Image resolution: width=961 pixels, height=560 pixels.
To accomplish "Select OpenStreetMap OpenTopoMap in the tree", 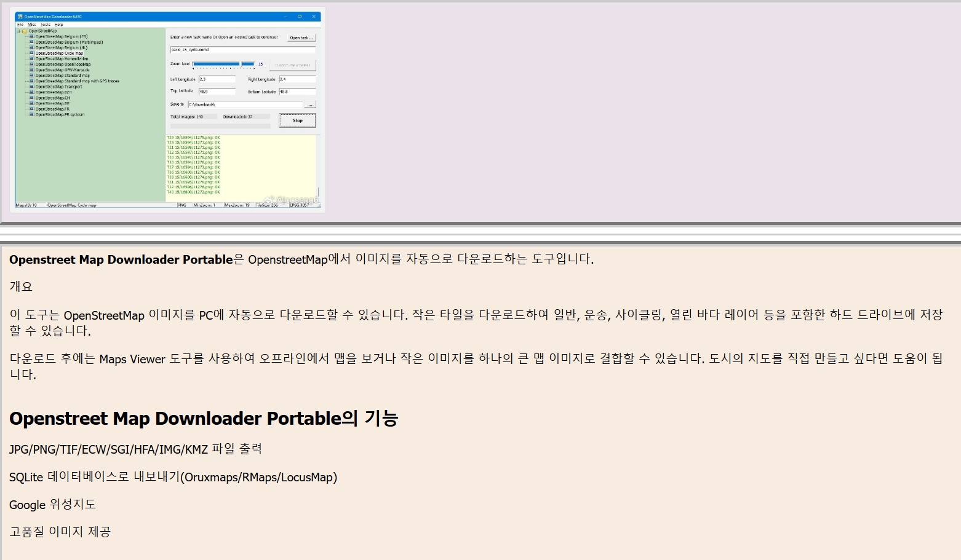I will click(63, 65).
